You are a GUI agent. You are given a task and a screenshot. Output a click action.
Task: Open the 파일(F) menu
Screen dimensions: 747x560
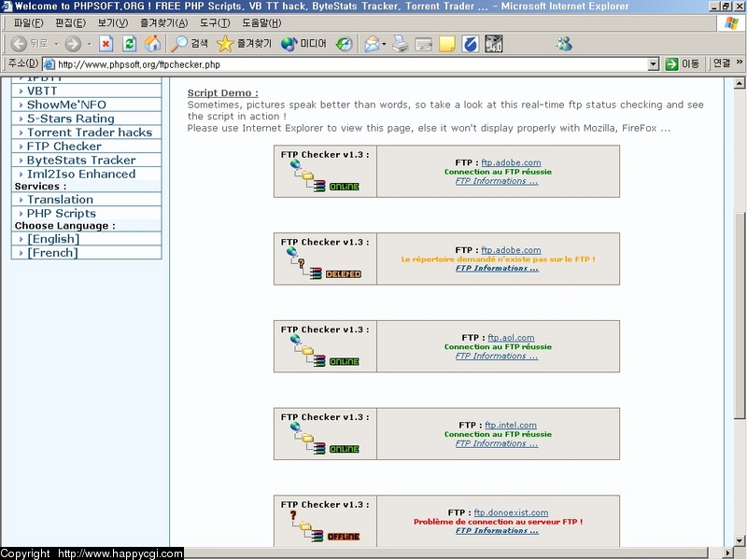coord(29,22)
